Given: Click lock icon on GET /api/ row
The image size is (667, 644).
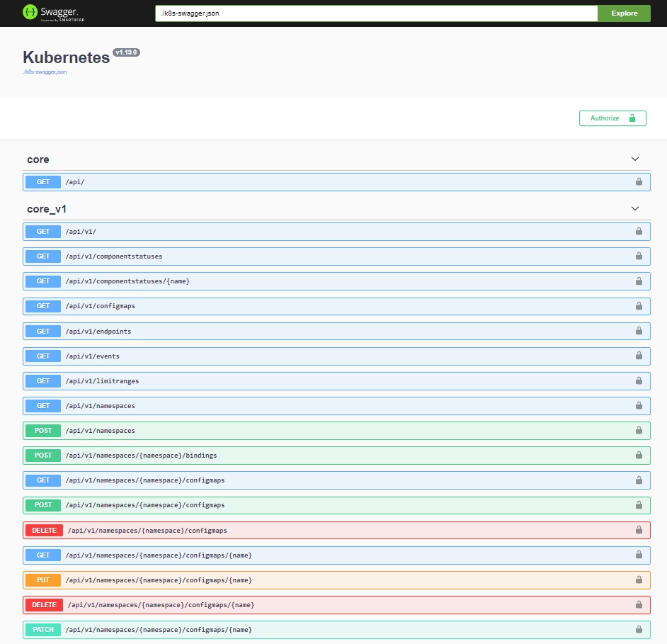Looking at the screenshot, I should pyautogui.click(x=639, y=182).
